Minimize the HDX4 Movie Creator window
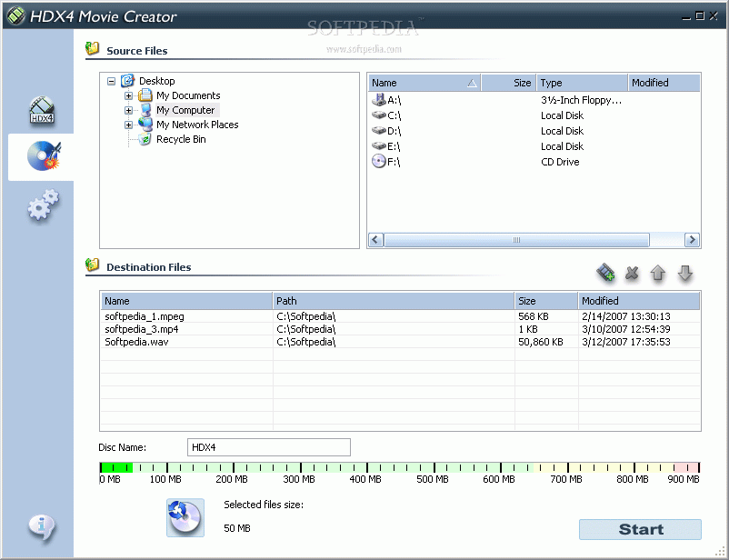 (x=686, y=16)
